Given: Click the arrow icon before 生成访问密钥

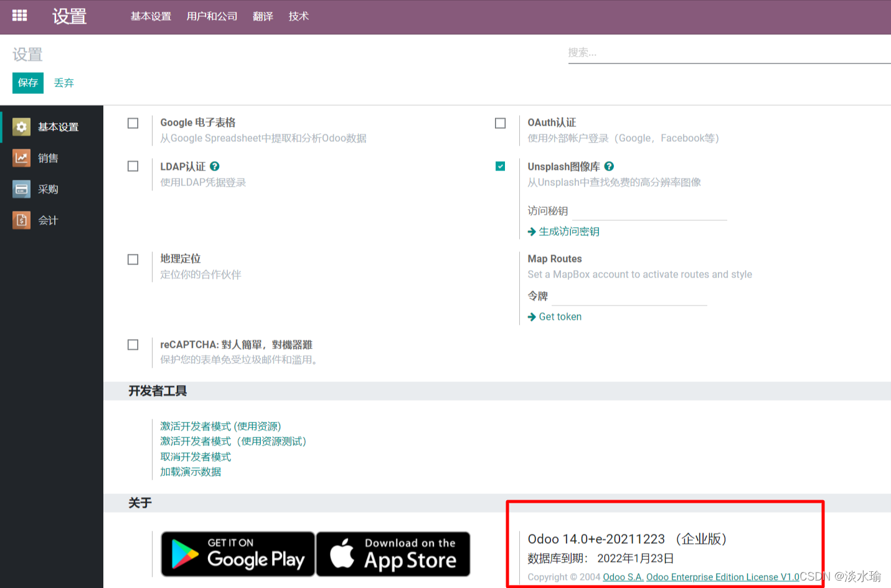Looking at the screenshot, I should point(532,231).
